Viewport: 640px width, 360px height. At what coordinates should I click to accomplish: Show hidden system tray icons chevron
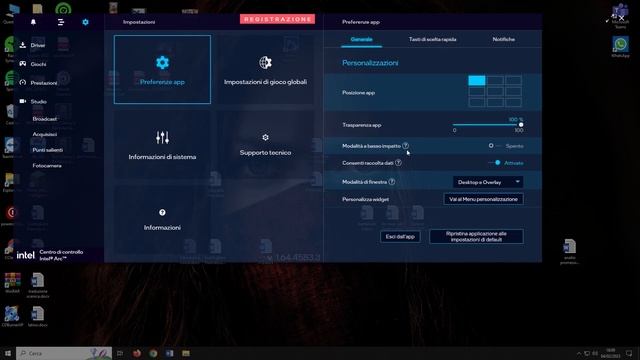click(579, 353)
